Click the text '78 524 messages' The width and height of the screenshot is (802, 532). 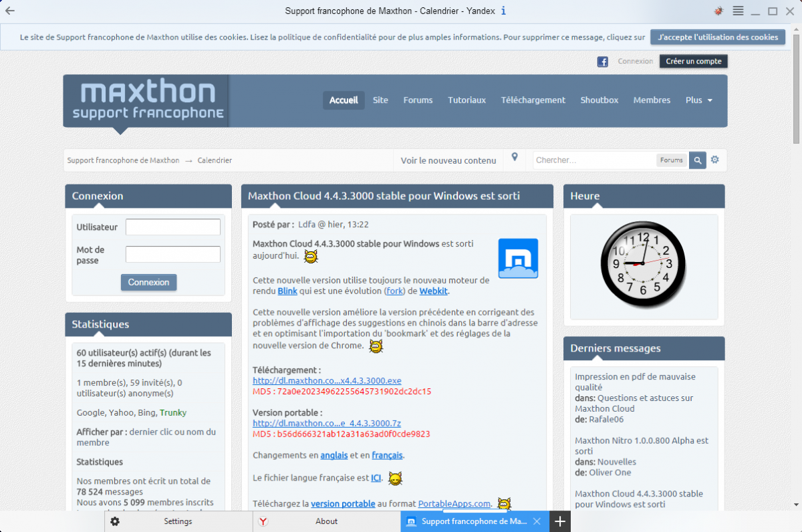pyautogui.click(x=110, y=492)
